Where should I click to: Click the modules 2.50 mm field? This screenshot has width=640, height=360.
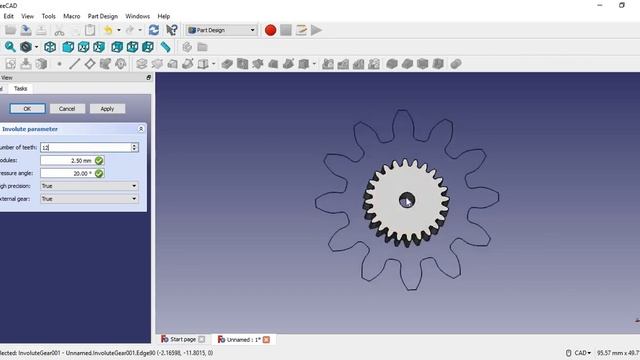pyautogui.click(x=72, y=160)
